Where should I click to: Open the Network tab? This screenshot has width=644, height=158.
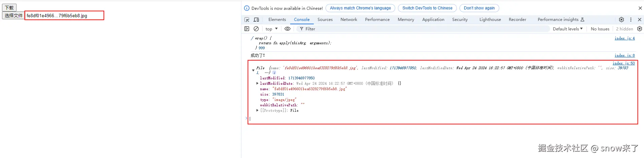click(349, 20)
